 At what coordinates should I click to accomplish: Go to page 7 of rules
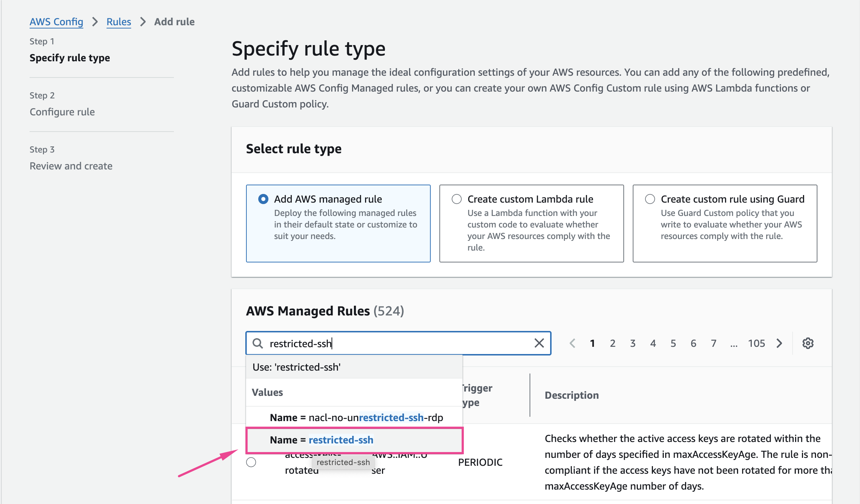[x=714, y=343]
